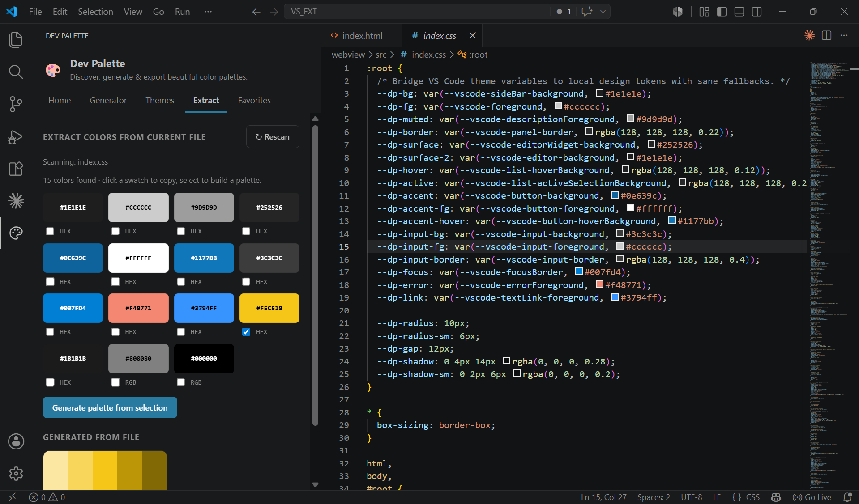Open the Accounts icon
The image size is (859, 504).
[x=16, y=441]
